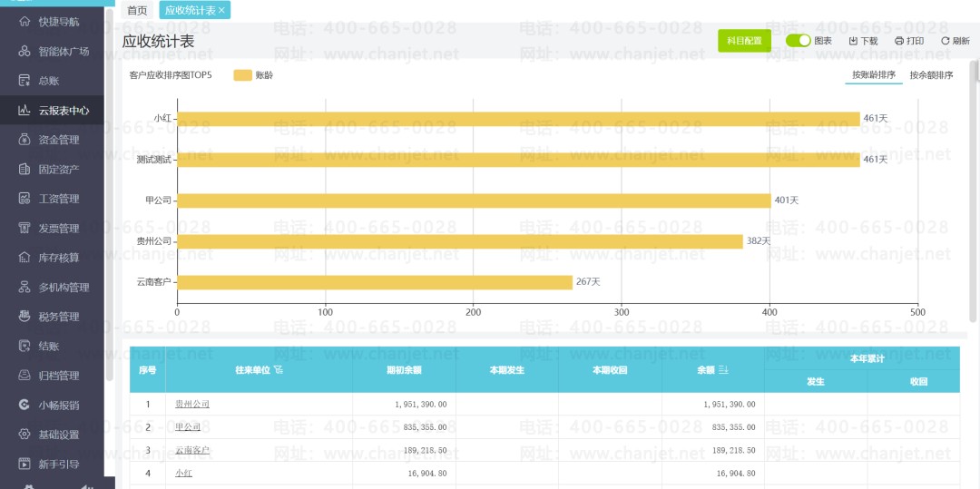This screenshot has height=489, width=980.
Task: Select the 按账龄排序 tab
Action: click(874, 75)
